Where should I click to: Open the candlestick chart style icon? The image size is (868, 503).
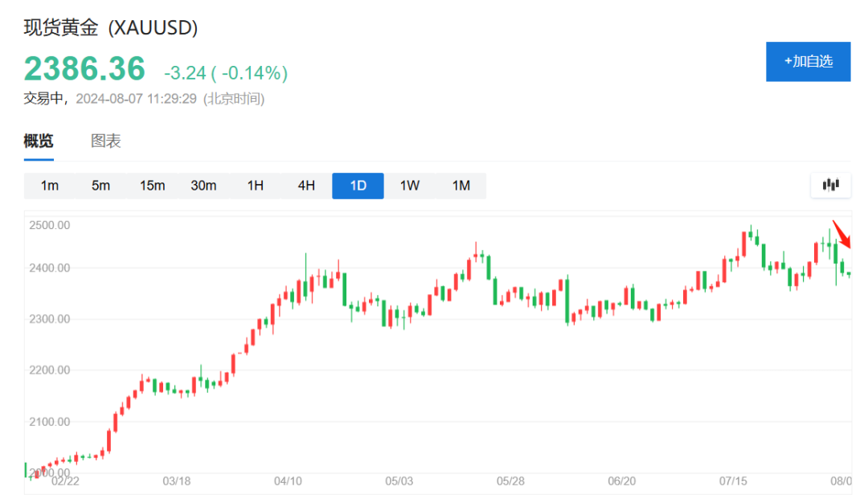click(x=830, y=185)
